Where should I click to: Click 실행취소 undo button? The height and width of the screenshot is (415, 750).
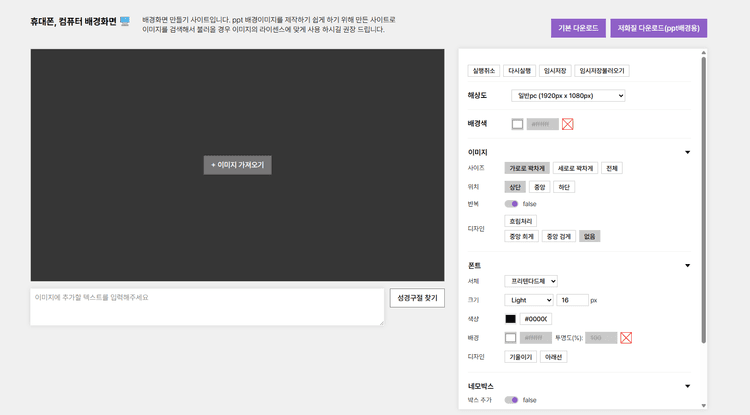484,71
